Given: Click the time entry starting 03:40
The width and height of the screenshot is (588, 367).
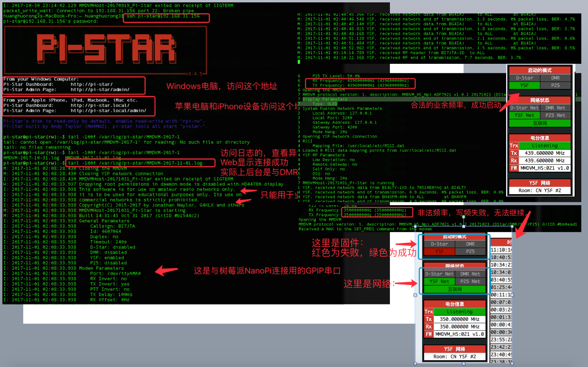Looking at the screenshot, I should tap(501, 280).
